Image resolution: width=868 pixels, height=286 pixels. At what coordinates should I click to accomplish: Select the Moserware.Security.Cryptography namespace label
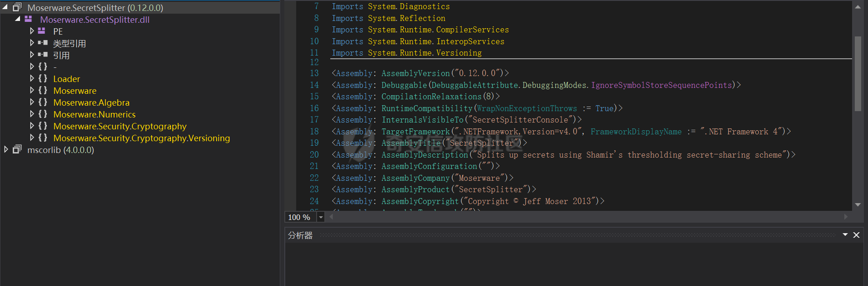[120, 126]
